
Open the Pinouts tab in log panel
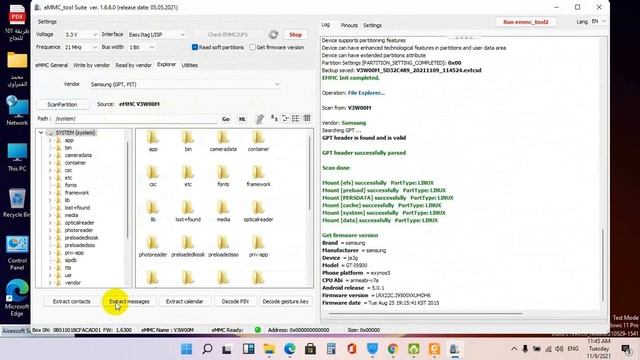pos(349,25)
